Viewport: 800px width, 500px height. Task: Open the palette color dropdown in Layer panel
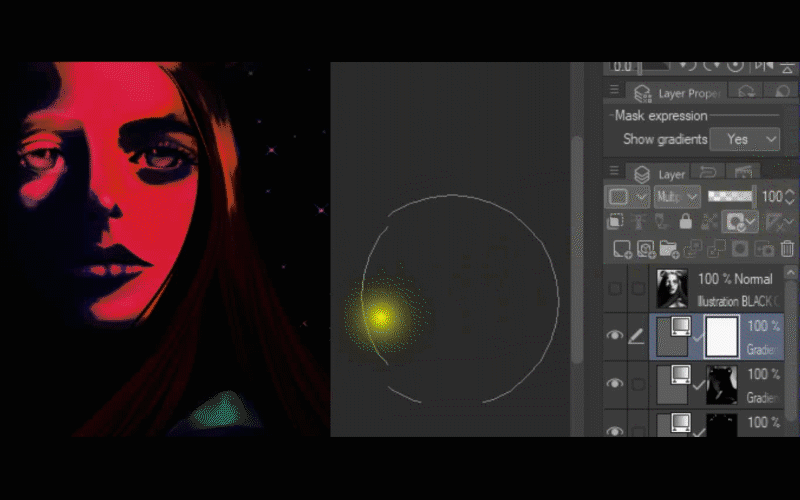628,196
